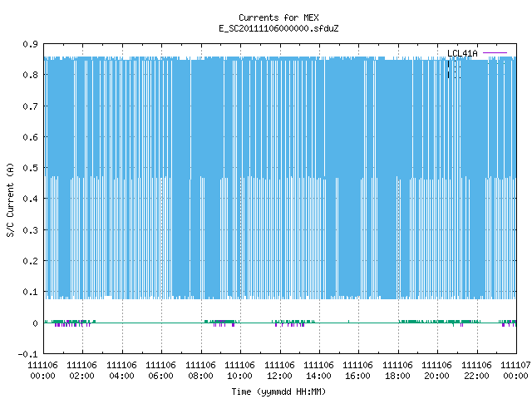Click the x-axis tick label '111106 22:00'
Image resolution: width=532 pixels, height=399 pixels.
[476, 371]
